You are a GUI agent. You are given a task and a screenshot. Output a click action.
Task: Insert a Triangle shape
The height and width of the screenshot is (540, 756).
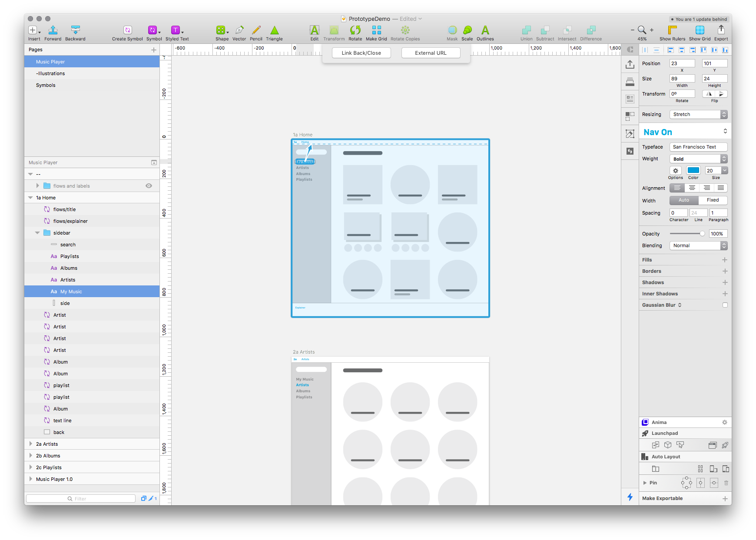click(x=274, y=30)
